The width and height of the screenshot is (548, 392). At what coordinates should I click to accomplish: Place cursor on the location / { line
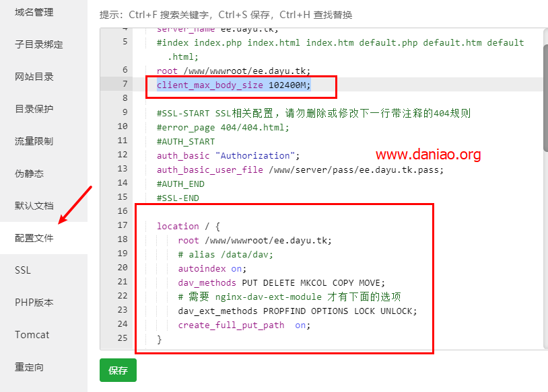coord(178,225)
